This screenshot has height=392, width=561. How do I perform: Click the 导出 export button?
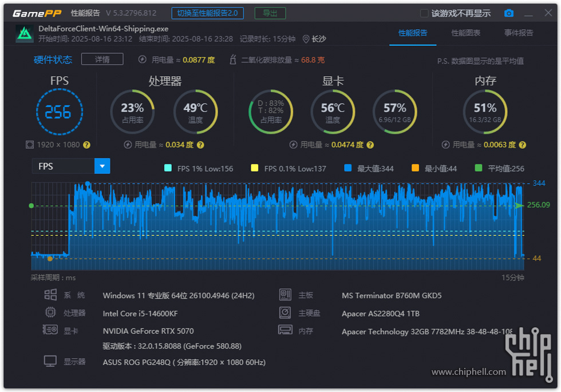pos(270,13)
